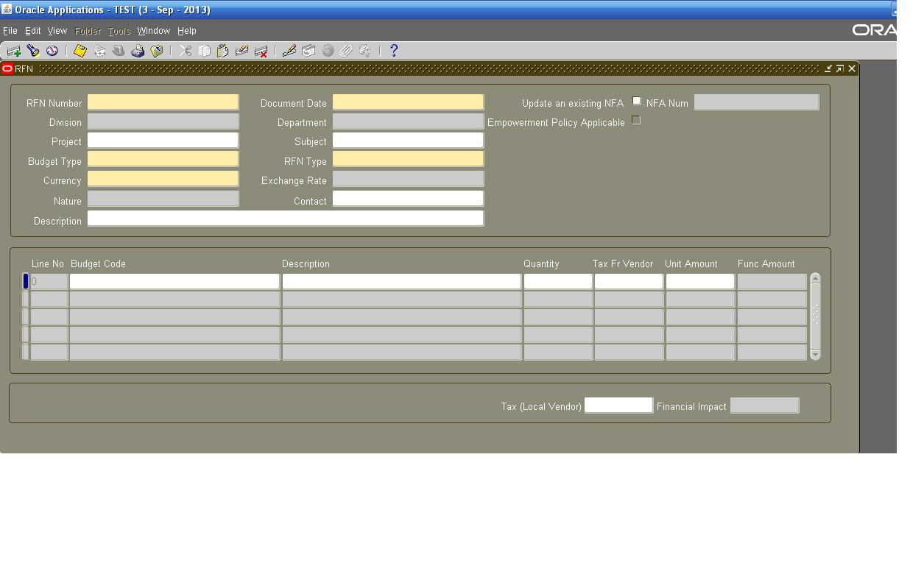The height and width of the screenshot is (577, 924).
Task: Click the RFN Number input field
Action: pos(163,102)
